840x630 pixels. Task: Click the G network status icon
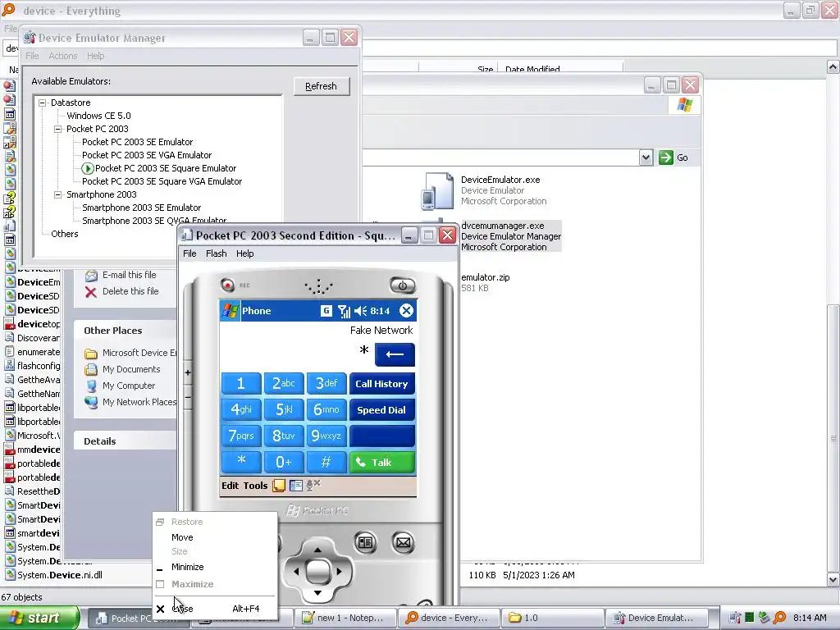click(326, 311)
